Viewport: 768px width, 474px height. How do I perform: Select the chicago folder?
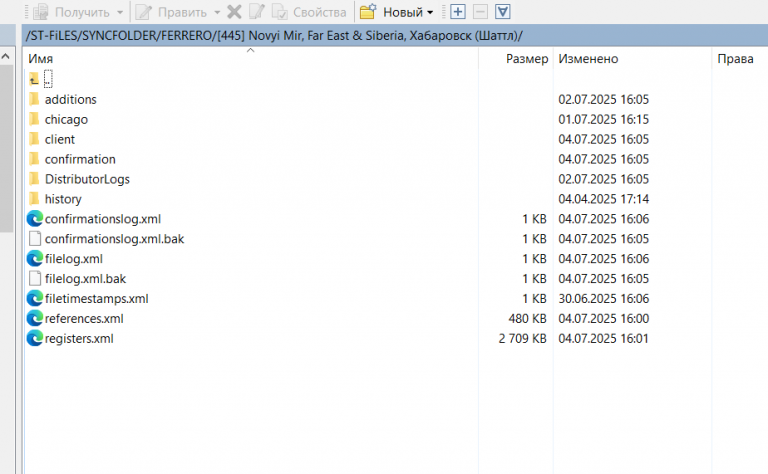(66, 119)
